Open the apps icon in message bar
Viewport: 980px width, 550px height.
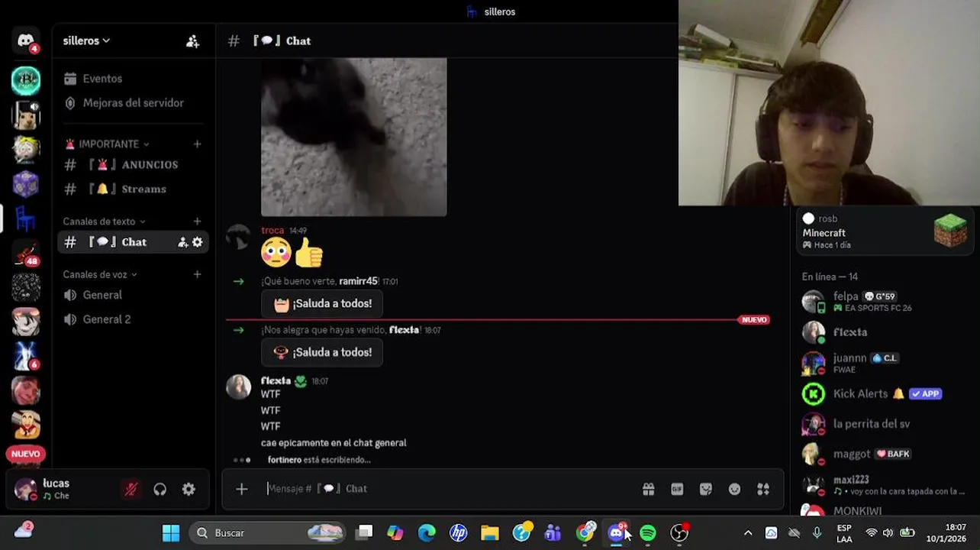point(763,490)
